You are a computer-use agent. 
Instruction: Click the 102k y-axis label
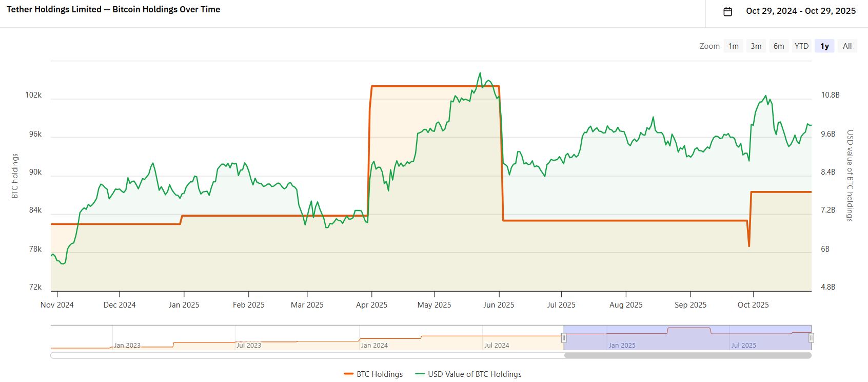(x=33, y=95)
